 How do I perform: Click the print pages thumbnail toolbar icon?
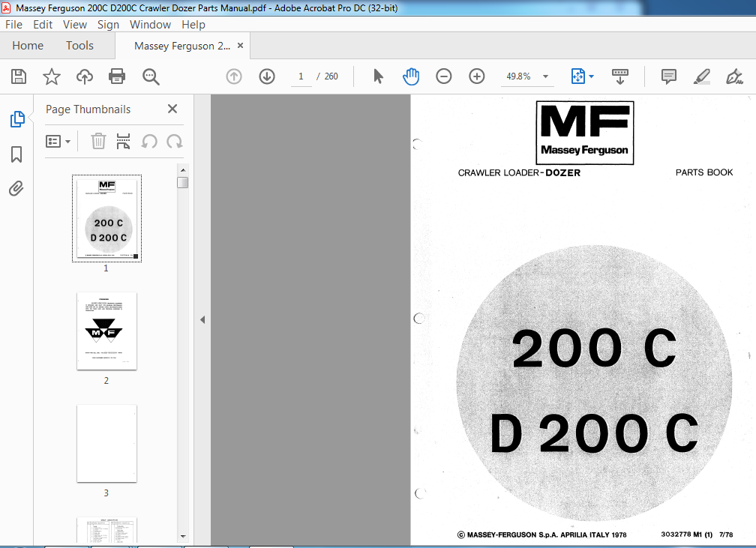(x=124, y=141)
